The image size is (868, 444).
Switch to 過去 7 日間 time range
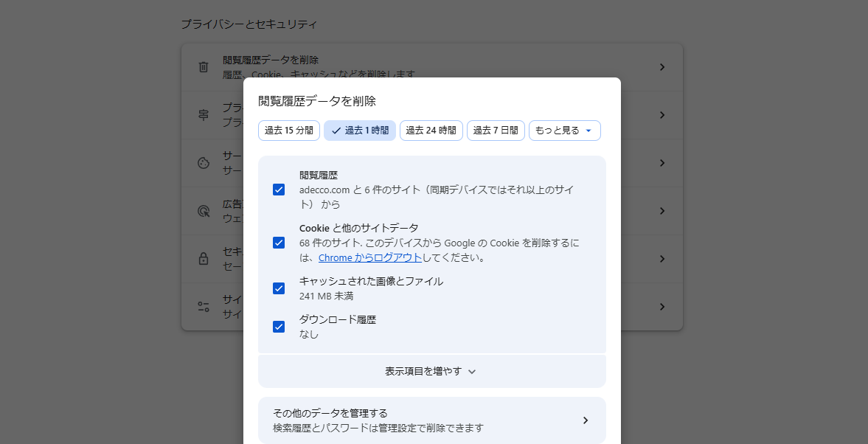[x=496, y=131]
